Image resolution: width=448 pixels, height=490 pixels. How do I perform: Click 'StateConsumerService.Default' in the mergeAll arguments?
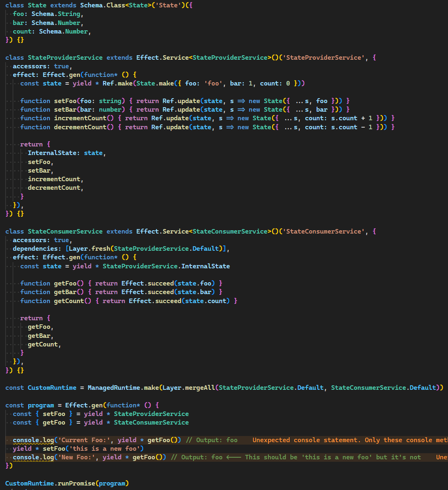(x=384, y=388)
